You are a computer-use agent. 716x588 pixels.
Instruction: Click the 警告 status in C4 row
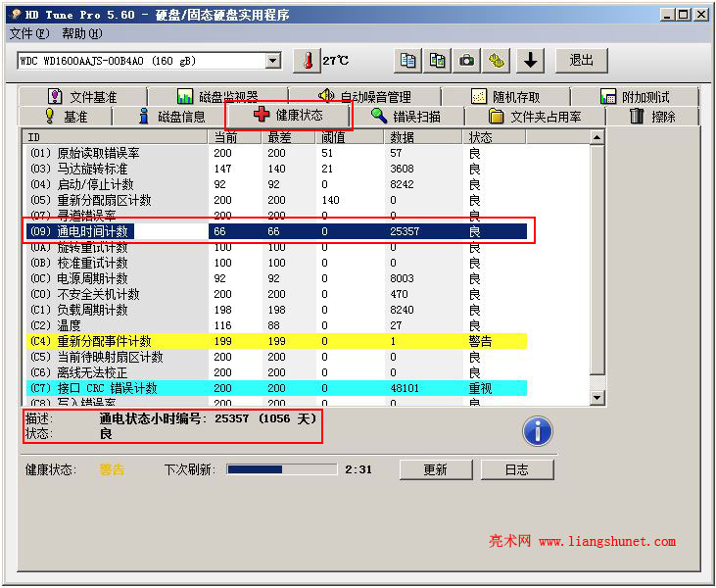tap(480, 341)
